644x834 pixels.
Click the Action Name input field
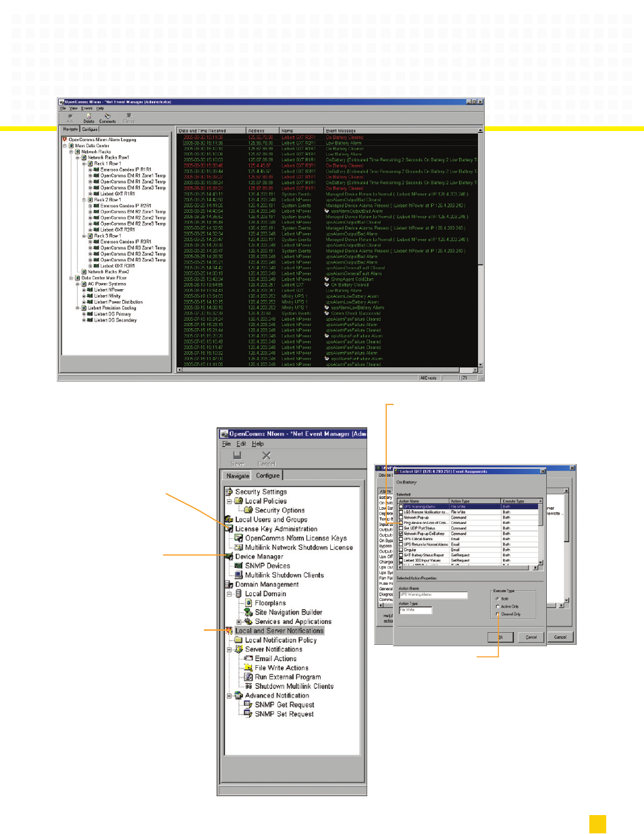click(433, 595)
